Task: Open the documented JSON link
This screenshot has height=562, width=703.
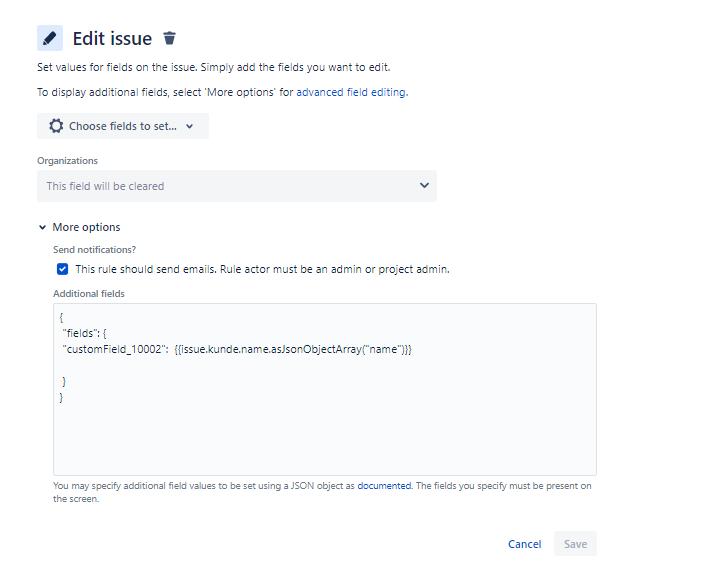Action: point(384,486)
